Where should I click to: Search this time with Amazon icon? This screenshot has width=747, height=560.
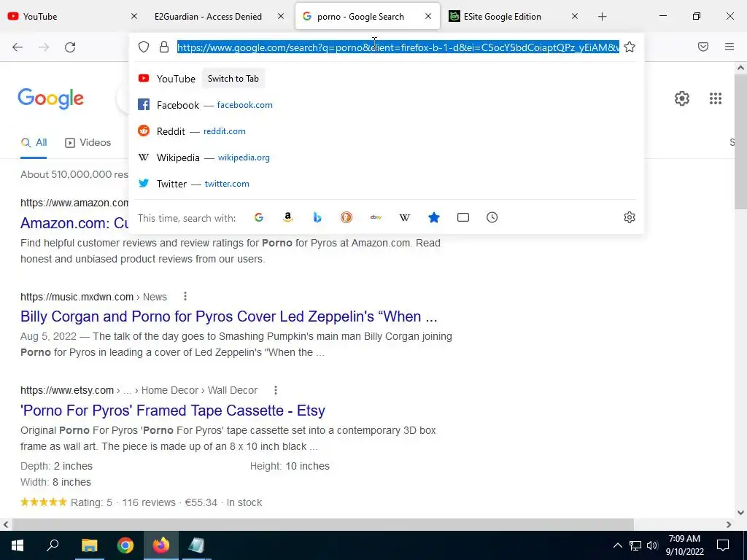tap(287, 217)
